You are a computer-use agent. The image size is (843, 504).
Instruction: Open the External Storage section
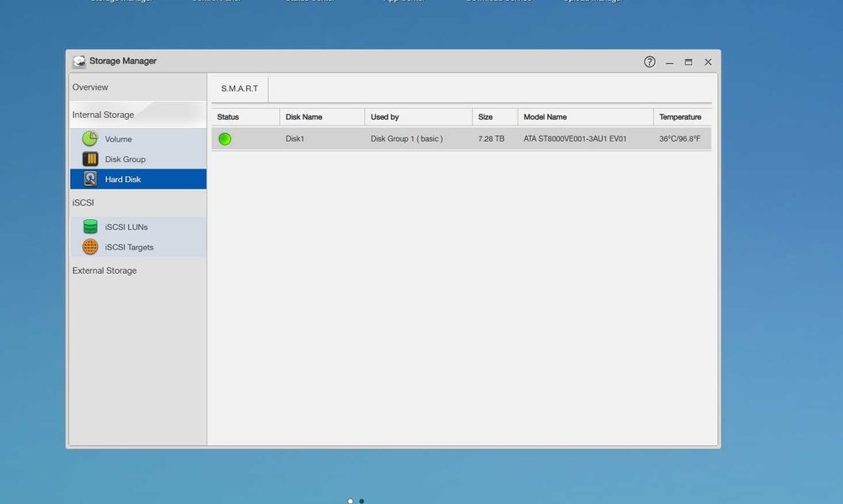point(105,271)
